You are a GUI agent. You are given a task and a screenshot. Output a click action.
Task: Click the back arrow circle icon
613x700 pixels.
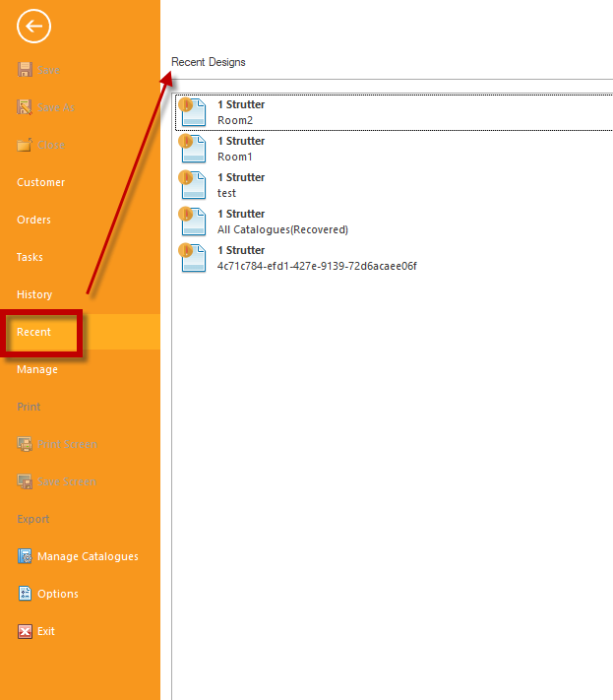click(x=33, y=27)
